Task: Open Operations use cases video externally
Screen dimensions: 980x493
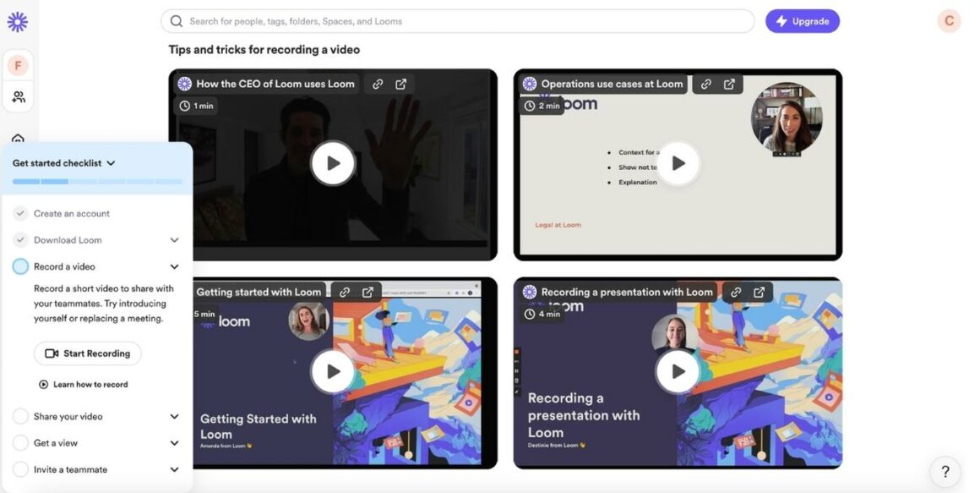Action: 729,84
